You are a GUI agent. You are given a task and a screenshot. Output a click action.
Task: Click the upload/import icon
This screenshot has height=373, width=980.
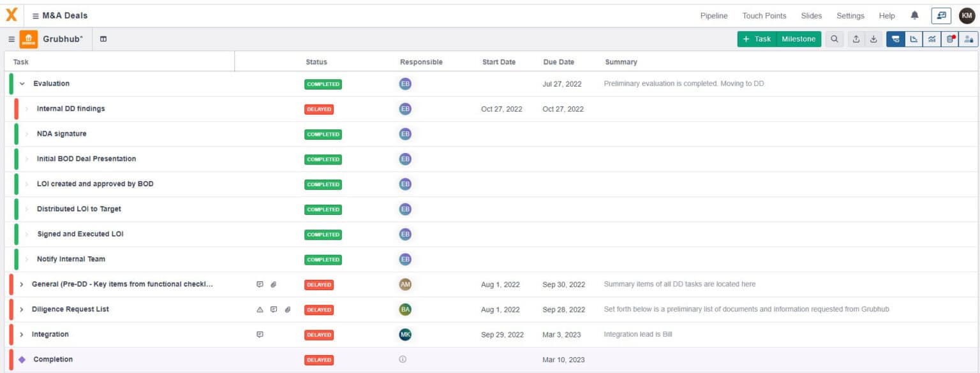pyautogui.click(x=856, y=39)
